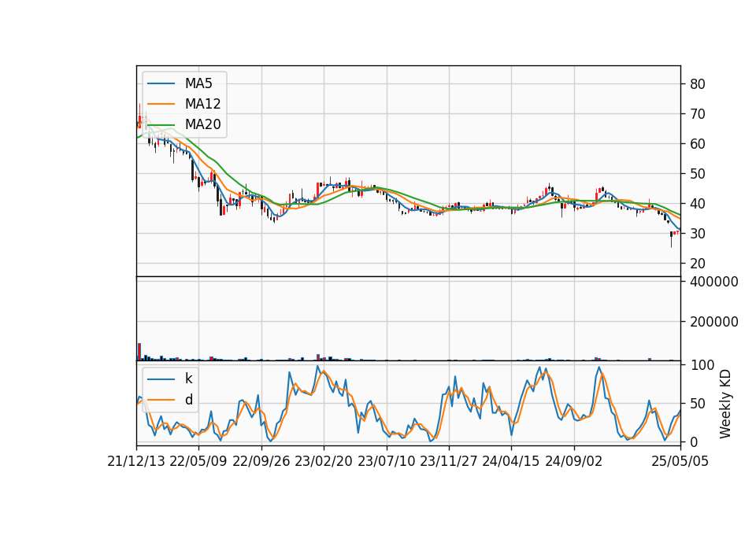Click the k legend label
756x543 pixels.
tap(188, 379)
